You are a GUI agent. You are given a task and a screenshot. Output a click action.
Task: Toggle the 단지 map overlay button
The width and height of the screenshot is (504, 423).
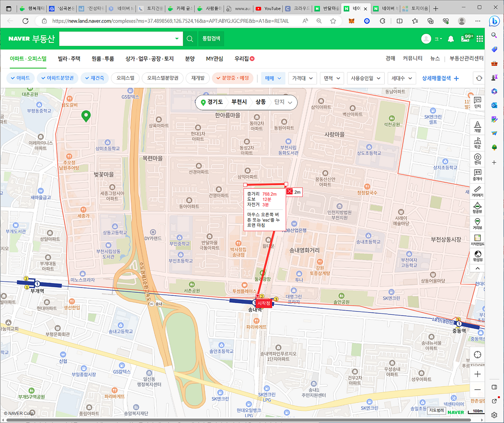(478, 103)
